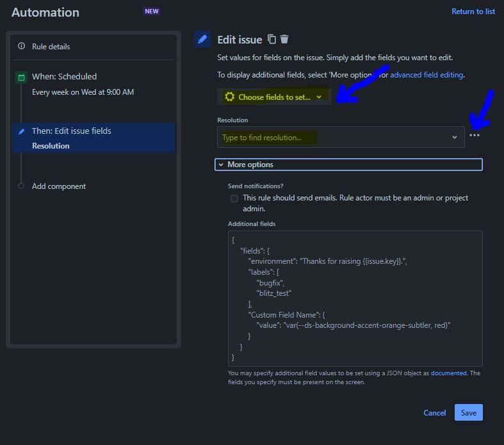Click the green calendar Scheduled trigger icon
This screenshot has height=445, width=504.
click(x=21, y=77)
